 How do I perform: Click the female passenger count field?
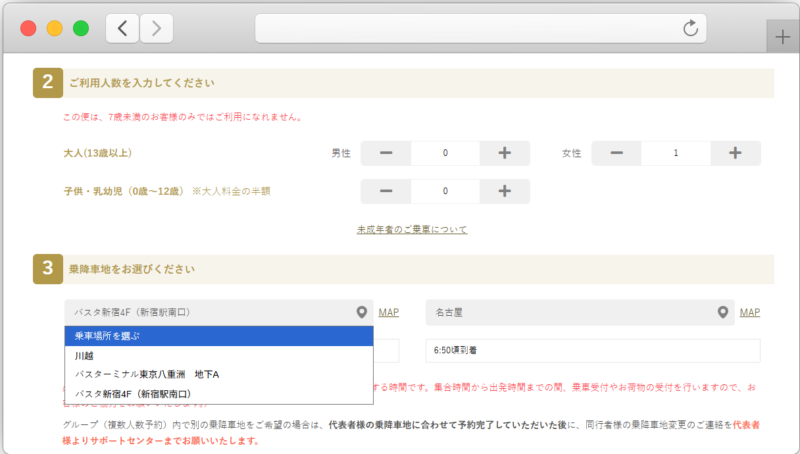click(x=676, y=153)
